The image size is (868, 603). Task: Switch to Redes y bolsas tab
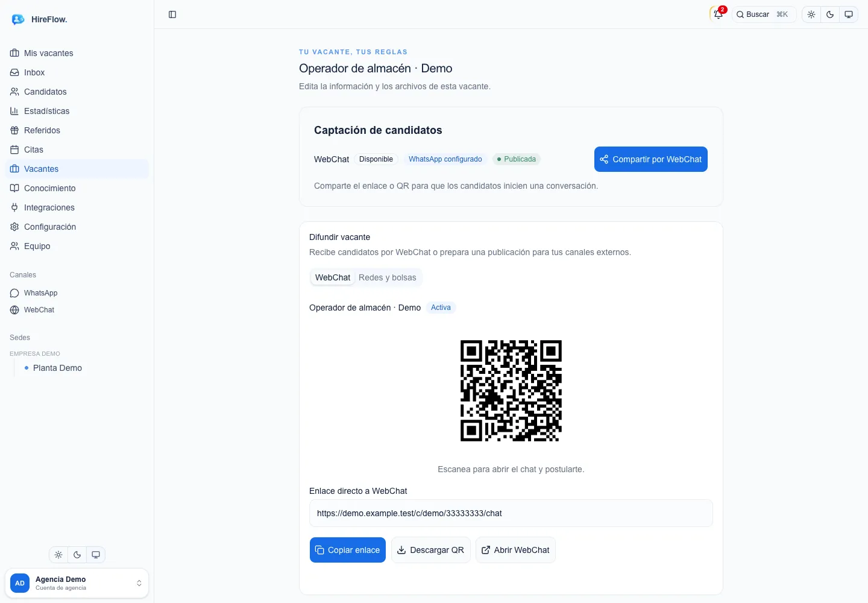click(x=388, y=277)
